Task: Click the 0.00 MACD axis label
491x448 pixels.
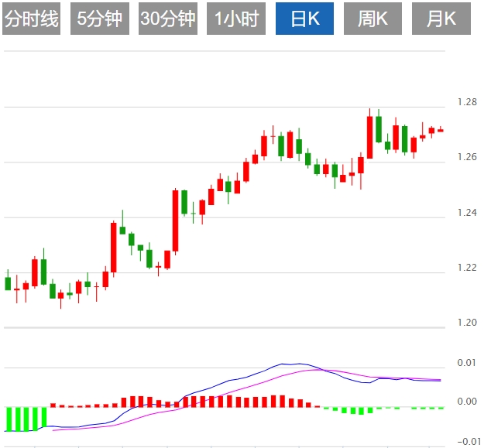Action: [x=466, y=401]
